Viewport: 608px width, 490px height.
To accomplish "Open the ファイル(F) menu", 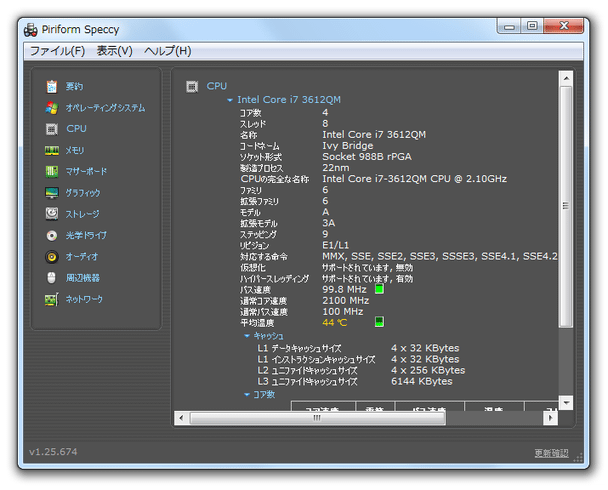I will (x=57, y=51).
